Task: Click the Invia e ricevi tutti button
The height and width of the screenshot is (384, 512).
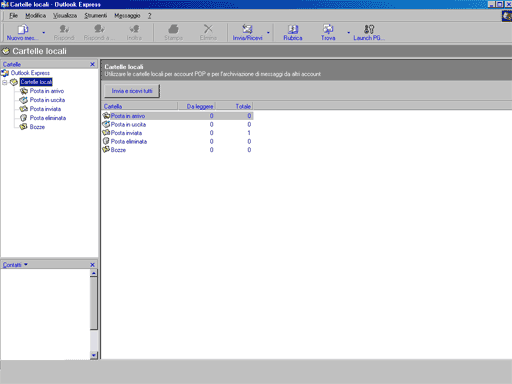Action: (132, 91)
